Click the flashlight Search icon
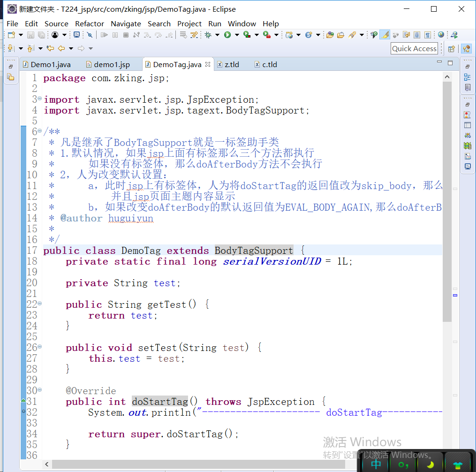Viewport: 476px width, 472px height. pyautogui.click(x=352, y=35)
